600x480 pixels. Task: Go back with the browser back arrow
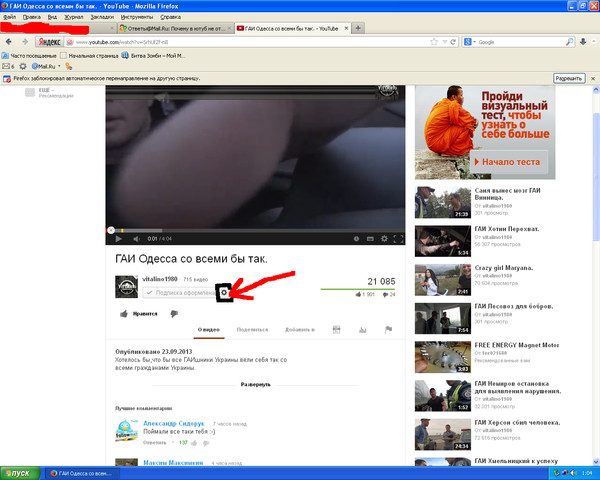point(9,42)
